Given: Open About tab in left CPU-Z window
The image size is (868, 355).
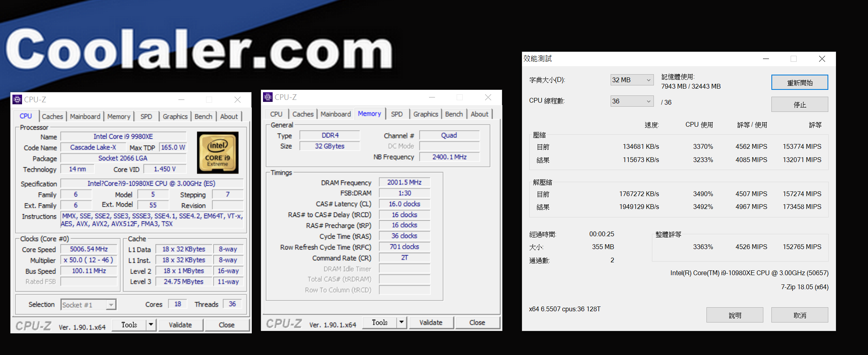Looking at the screenshot, I should tap(229, 116).
